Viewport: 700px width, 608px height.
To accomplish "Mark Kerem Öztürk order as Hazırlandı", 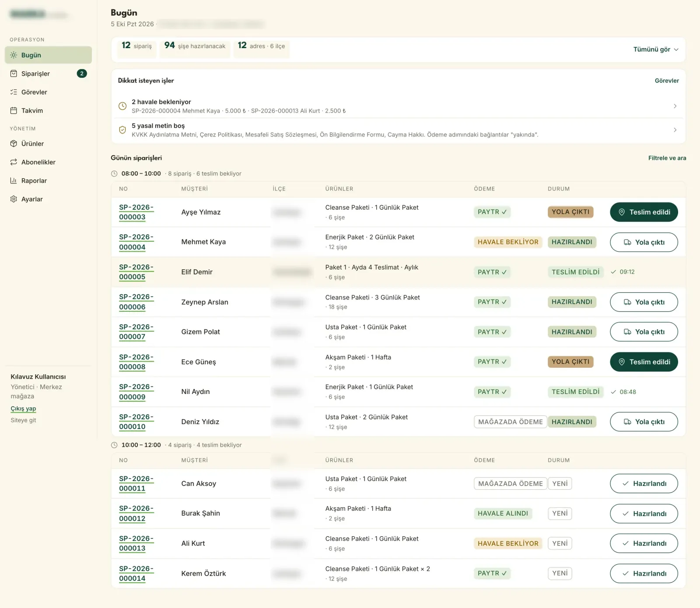I will (x=644, y=573).
